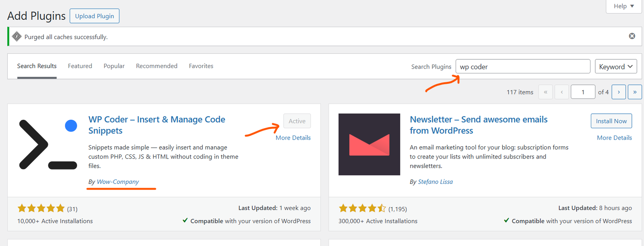Click the Upload Plugin button
Screen dimensions: 644x246
95,16
